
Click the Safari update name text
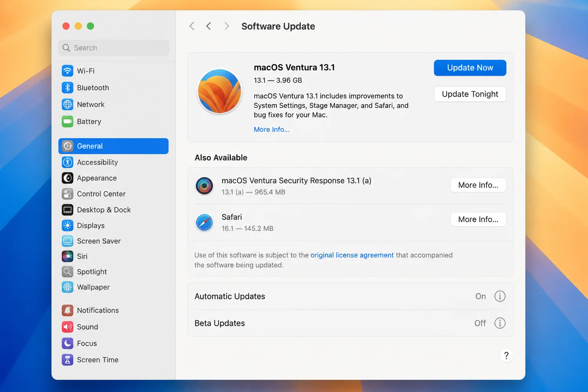click(232, 217)
